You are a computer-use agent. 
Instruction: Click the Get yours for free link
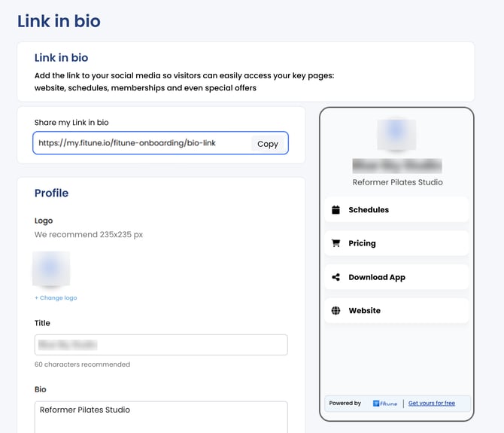click(x=431, y=403)
